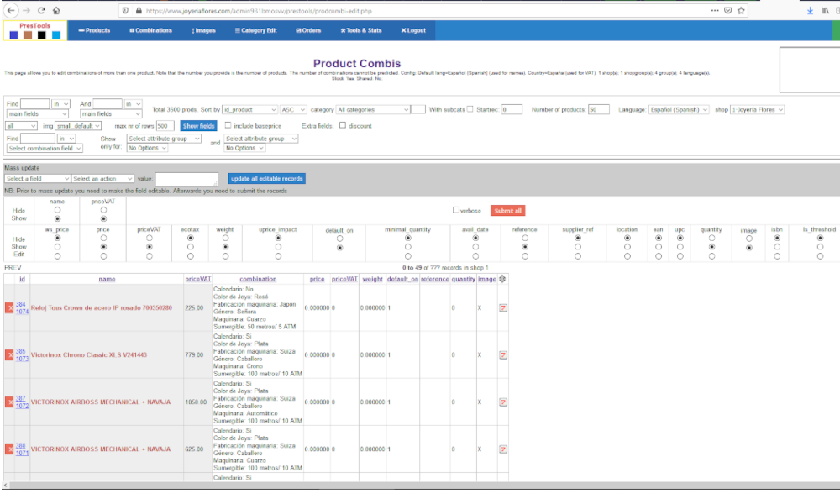Pick the brown PresTools color theme
840x504 pixels.
[x=28, y=35]
